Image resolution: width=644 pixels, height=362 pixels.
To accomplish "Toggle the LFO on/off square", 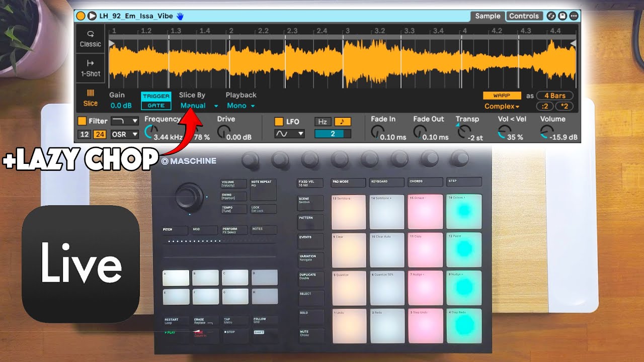I will [x=279, y=121].
